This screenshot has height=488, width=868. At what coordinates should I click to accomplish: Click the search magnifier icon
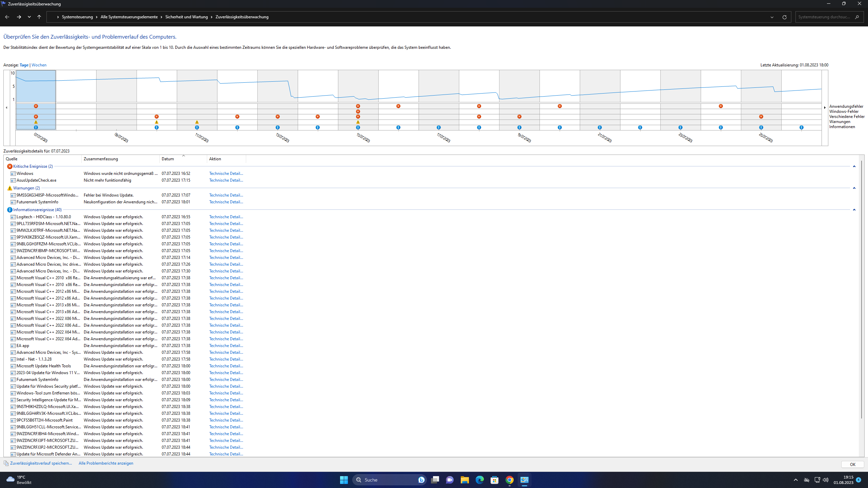click(857, 17)
